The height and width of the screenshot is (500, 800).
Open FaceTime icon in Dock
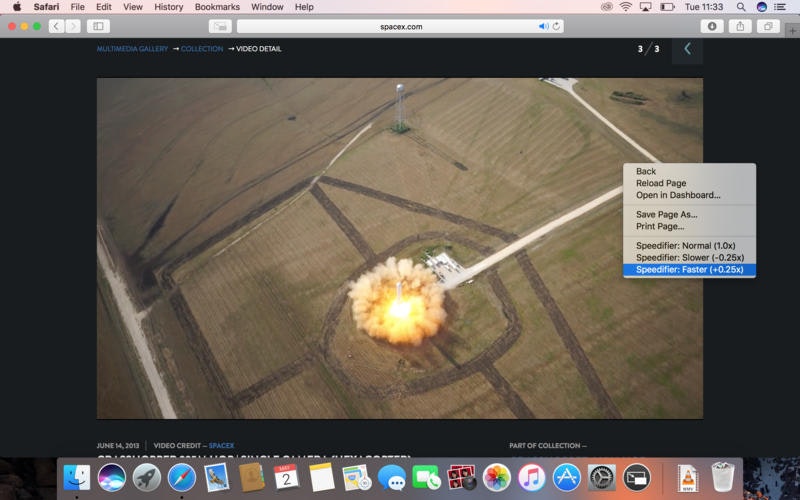tap(427, 478)
